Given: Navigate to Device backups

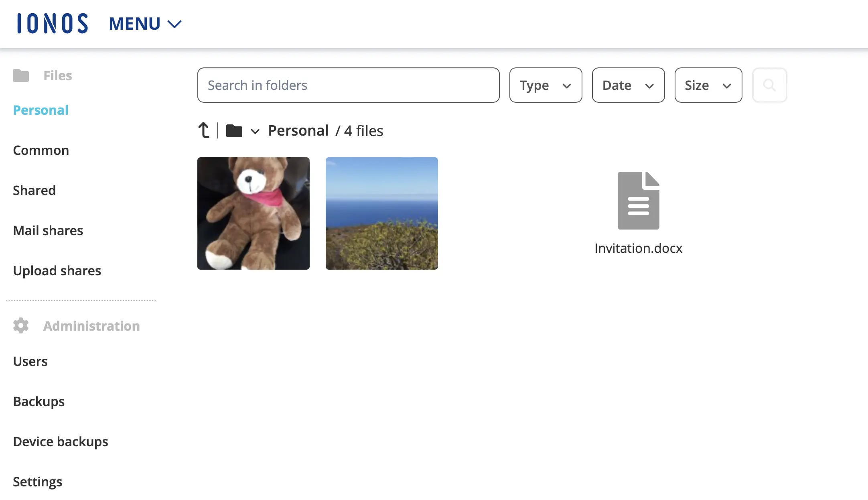Looking at the screenshot, I should 61,441.
